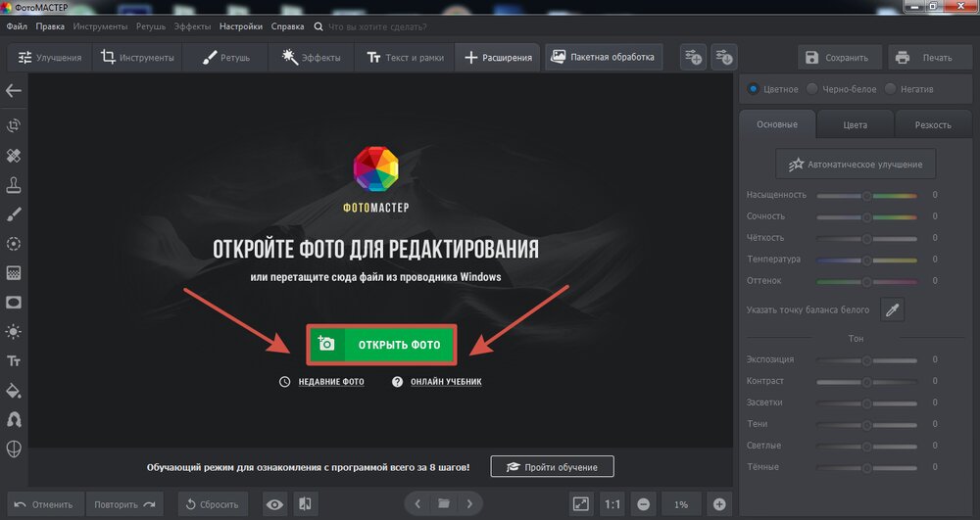
Task: Open the Расширения tab
Action: (x=498, y=58)
